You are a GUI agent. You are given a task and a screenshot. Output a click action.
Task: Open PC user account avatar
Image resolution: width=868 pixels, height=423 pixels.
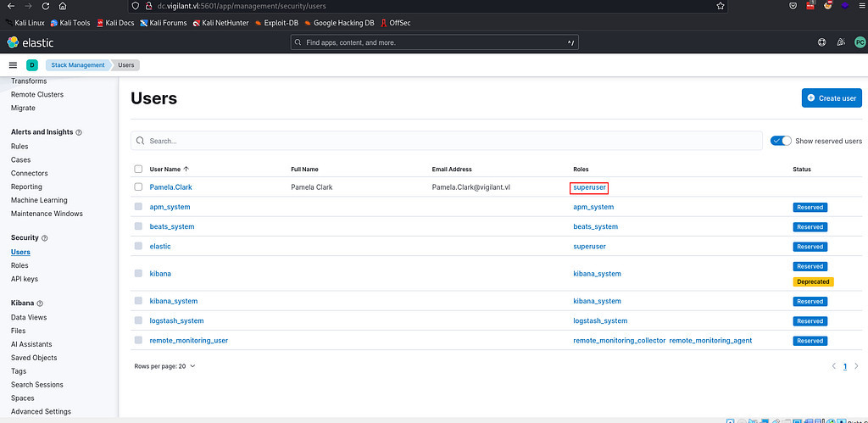pyautogui.click(x=860, y=42)
